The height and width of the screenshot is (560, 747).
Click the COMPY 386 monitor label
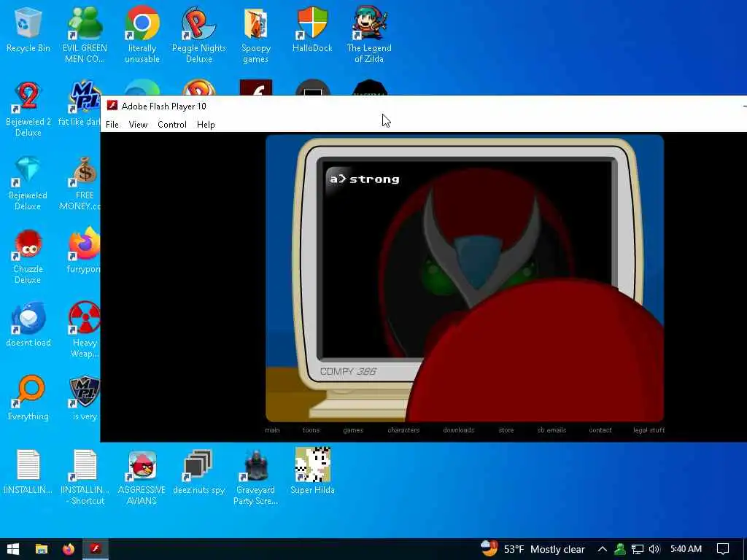click(348, 371)
